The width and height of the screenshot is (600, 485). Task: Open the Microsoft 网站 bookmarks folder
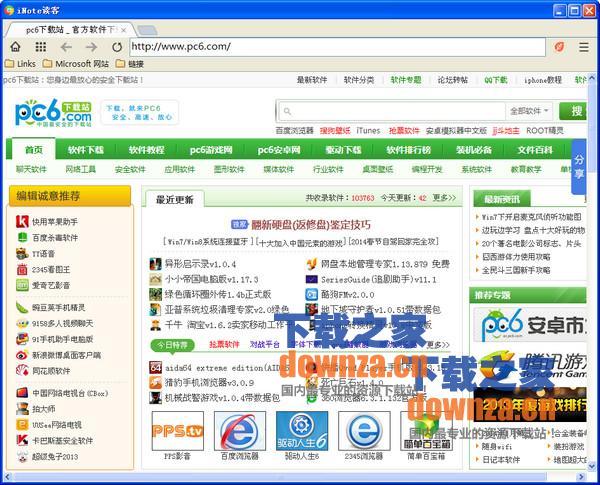74,64
